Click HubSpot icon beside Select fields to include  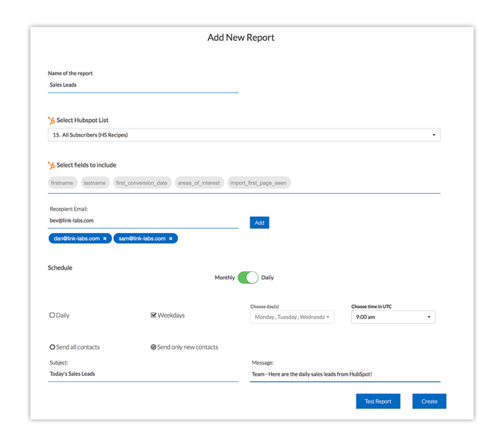(52, 165)
